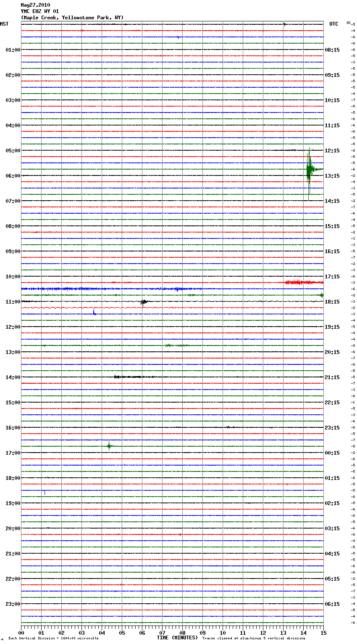
Task: Click minute tick label 09 on bottom axis
Action: (x=202, y=632)
